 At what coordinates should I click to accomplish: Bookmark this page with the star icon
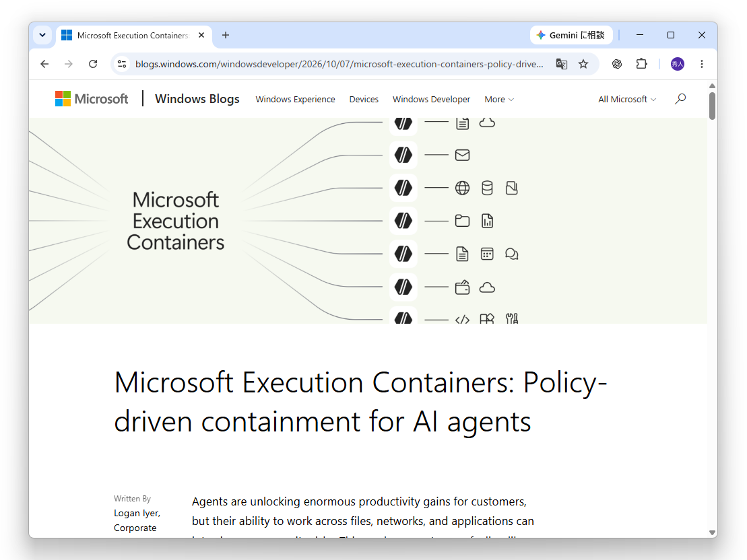pyautogui.click(x=583, y=64)
